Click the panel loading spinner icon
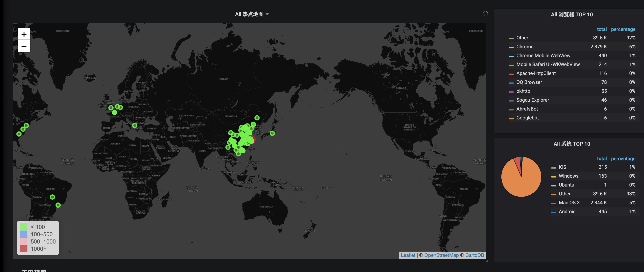This screenshot has width=644, height=272. click(x=485, y=14)
